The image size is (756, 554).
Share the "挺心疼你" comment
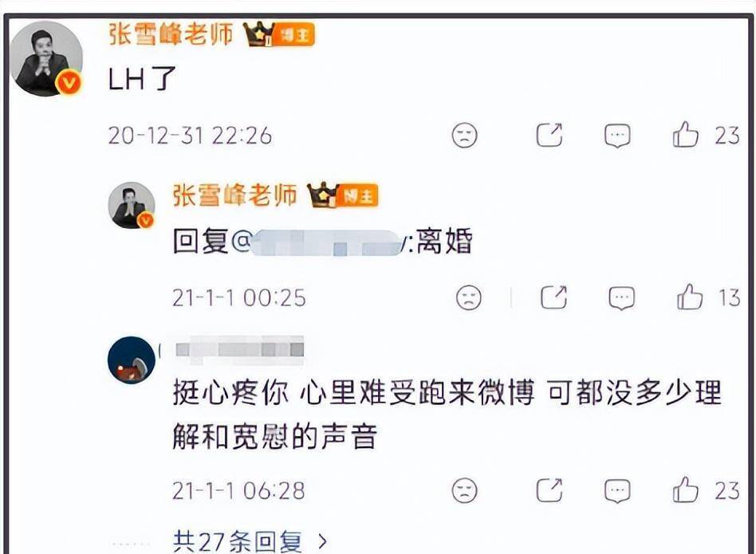549,490
